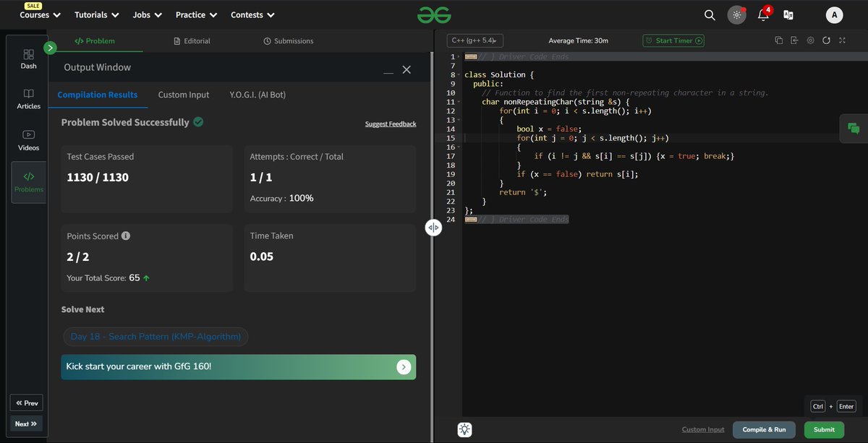Copy the code with the copy icon

pos(779,40)
